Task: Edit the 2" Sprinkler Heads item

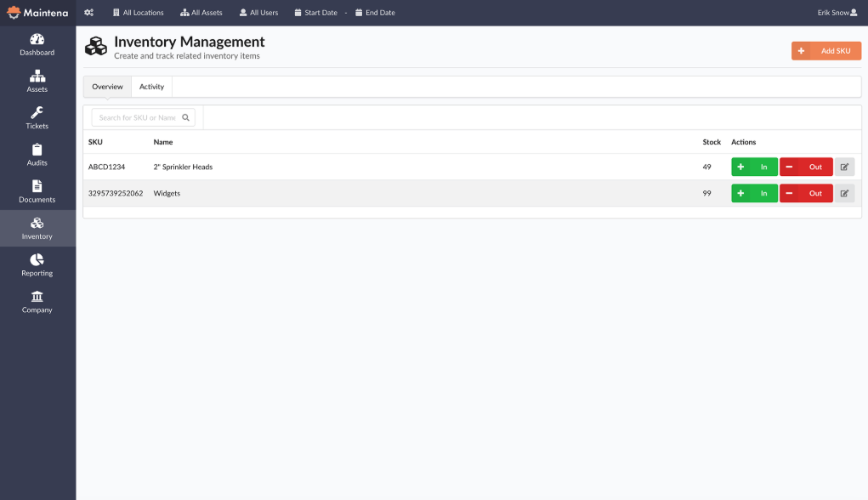Action: (844, 167)
